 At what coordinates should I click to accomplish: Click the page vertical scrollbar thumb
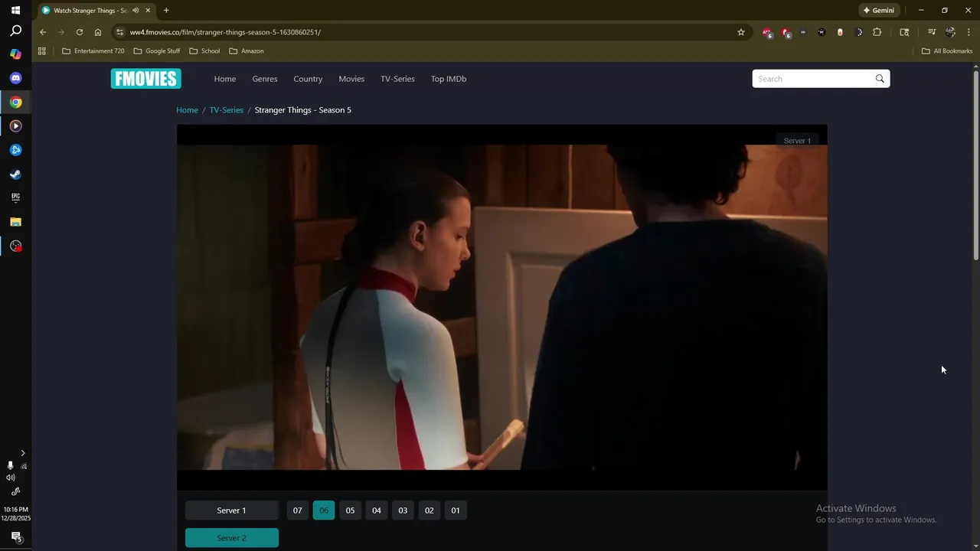coord(976,165)
